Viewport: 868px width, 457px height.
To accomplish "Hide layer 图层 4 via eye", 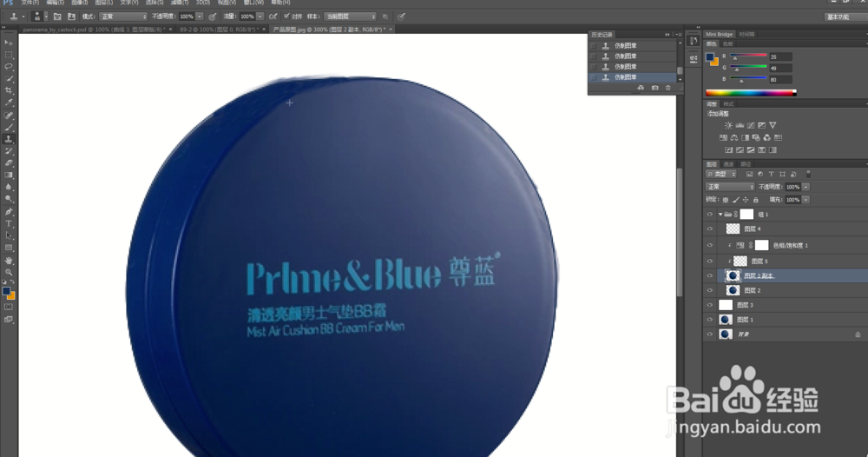I will point(710,228).
